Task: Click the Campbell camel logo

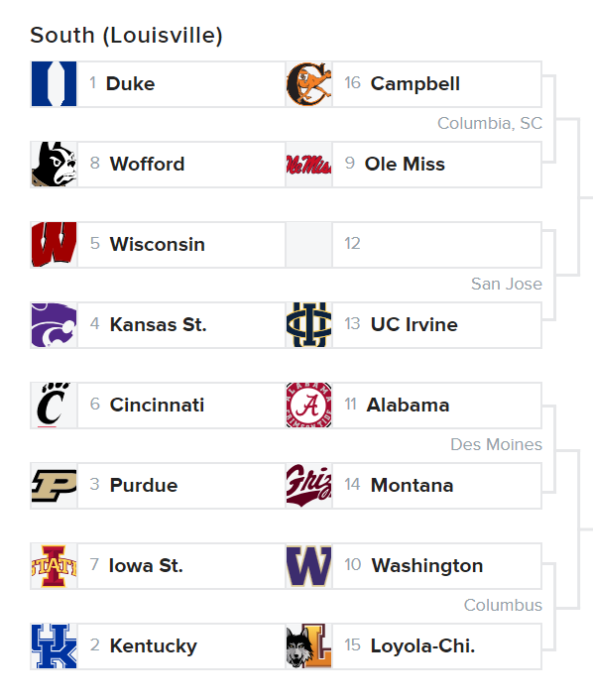Action: coord(309,84)
